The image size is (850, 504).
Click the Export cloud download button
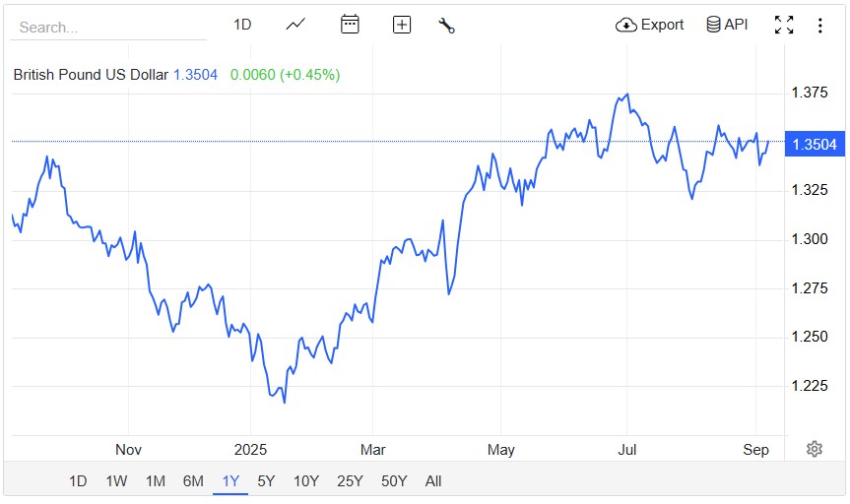[649, 25]
